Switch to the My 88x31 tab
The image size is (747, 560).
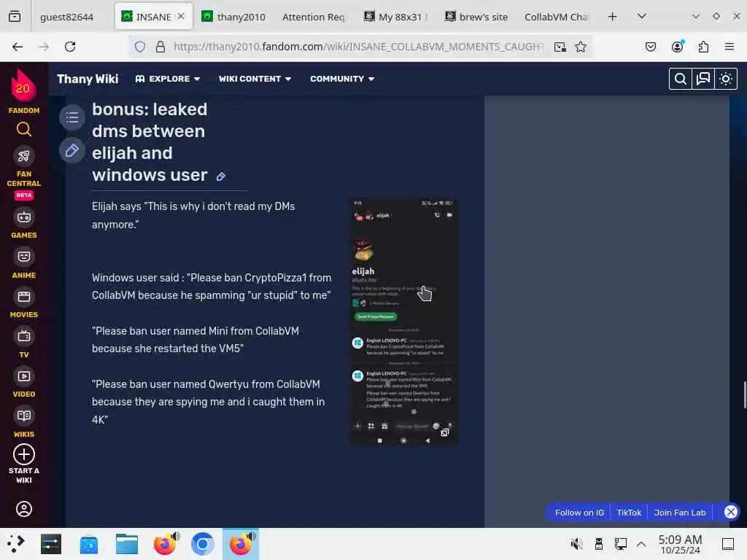pos(396,17)
